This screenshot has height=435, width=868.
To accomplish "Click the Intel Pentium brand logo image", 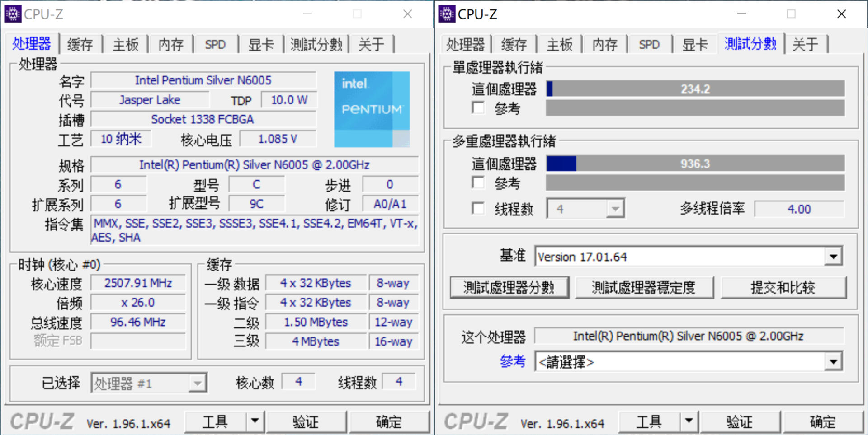I will point(372,108).
